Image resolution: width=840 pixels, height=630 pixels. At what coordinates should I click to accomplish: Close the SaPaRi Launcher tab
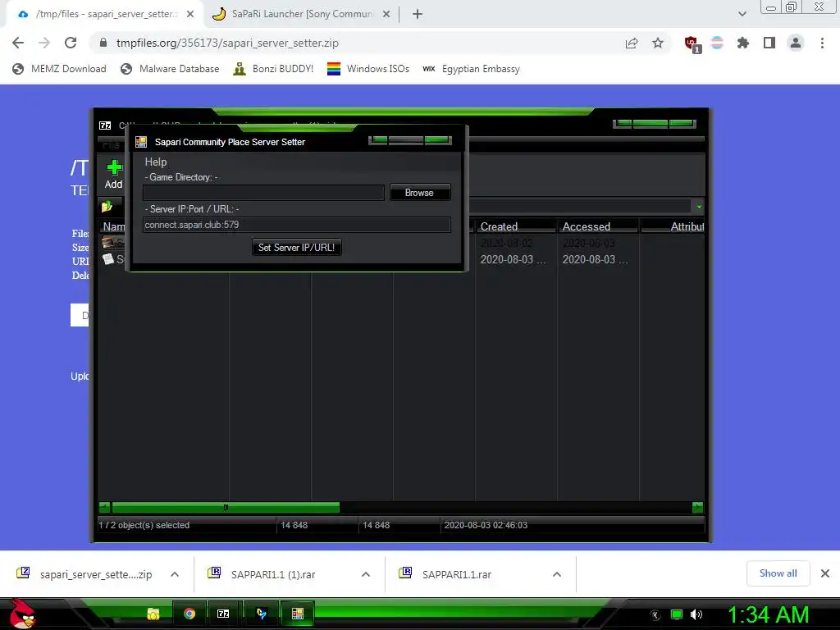point(386,14)
